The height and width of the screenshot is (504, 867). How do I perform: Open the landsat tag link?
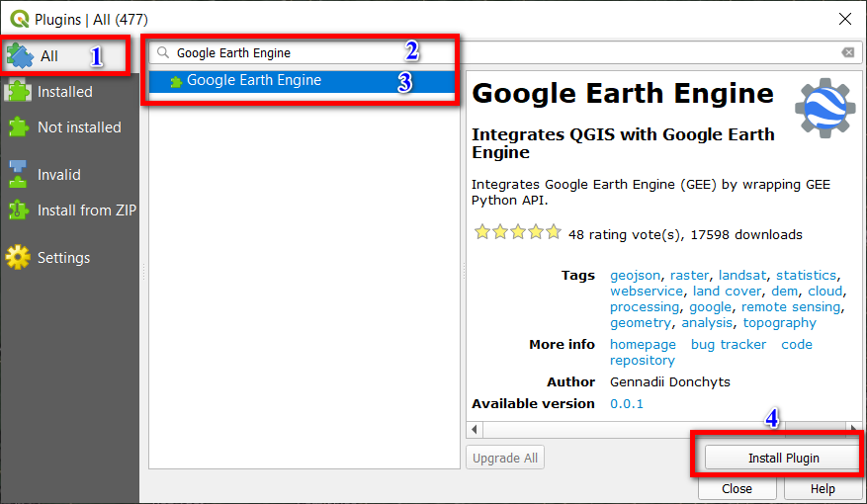click(742, 275)
